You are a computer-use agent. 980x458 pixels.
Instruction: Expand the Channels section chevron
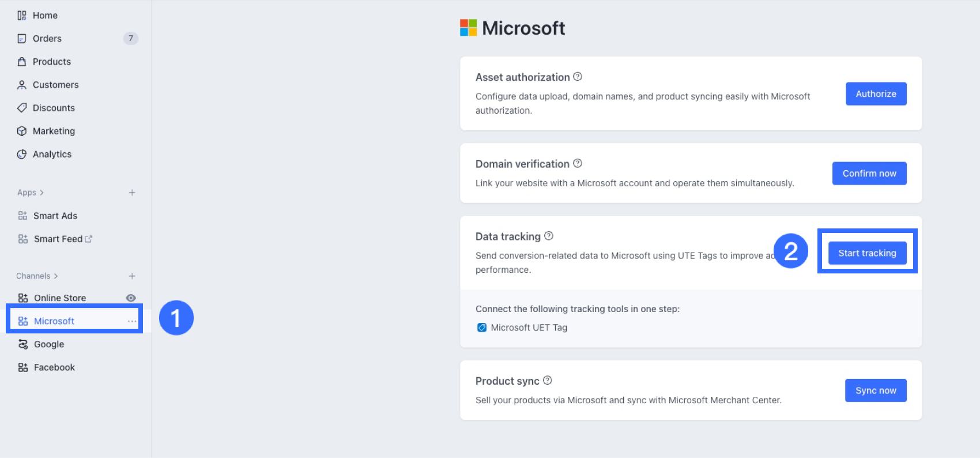tap(56, 276)
